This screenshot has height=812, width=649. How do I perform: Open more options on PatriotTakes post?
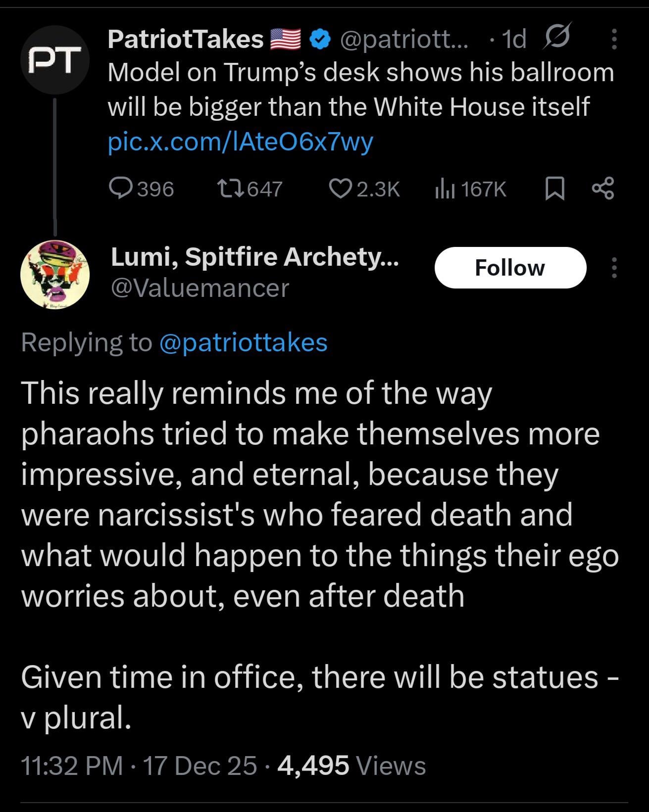614,39
